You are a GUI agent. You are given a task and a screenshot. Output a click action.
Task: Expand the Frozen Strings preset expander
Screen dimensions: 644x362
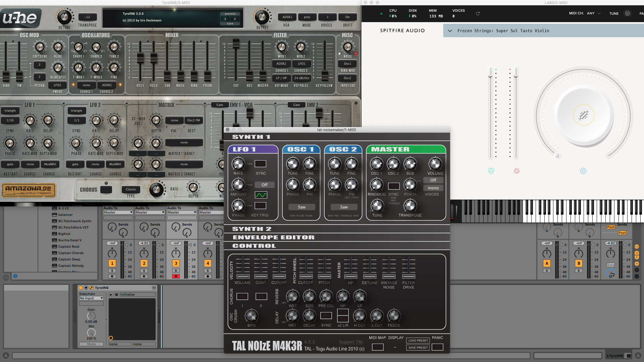[x=449, y=31]
